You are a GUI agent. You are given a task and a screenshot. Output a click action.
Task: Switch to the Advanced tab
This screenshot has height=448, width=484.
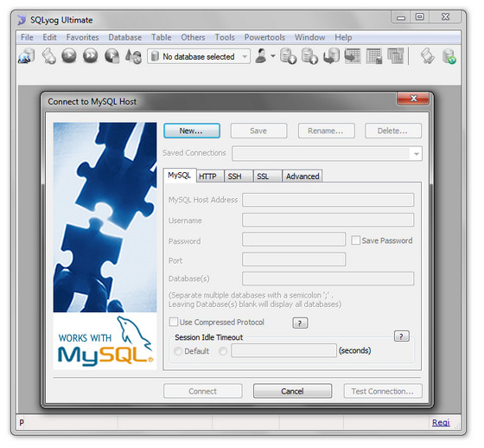[302, 176]
